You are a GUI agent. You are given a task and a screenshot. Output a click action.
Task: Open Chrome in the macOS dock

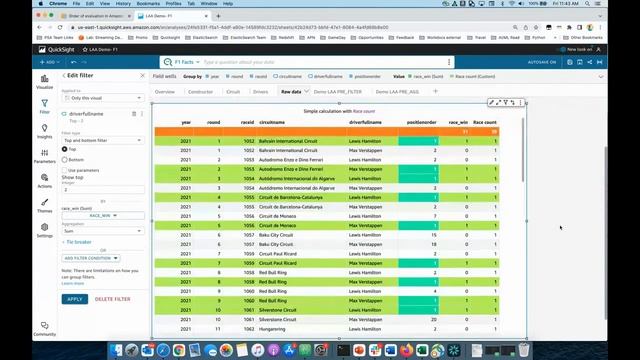click(x=179, y=350)
